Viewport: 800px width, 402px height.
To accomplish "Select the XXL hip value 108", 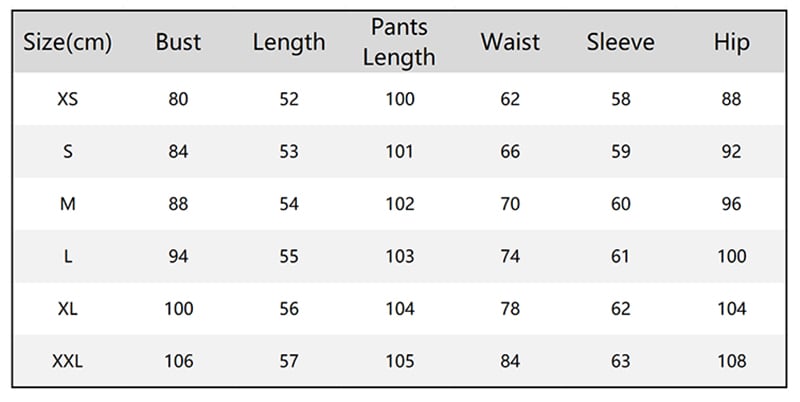I will pyautogui.click(x=731, y=361).
